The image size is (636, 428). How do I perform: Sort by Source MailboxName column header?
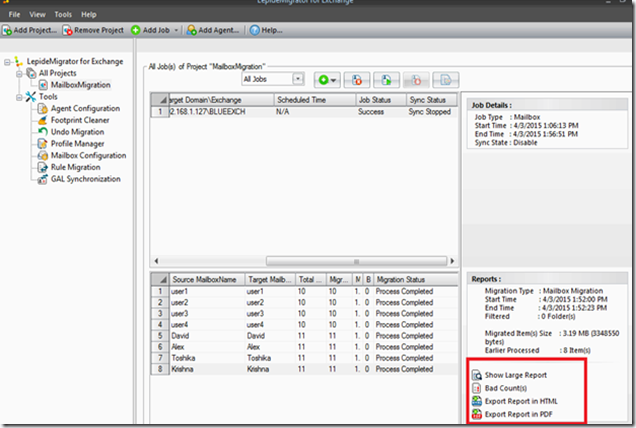tap(206, 280)
